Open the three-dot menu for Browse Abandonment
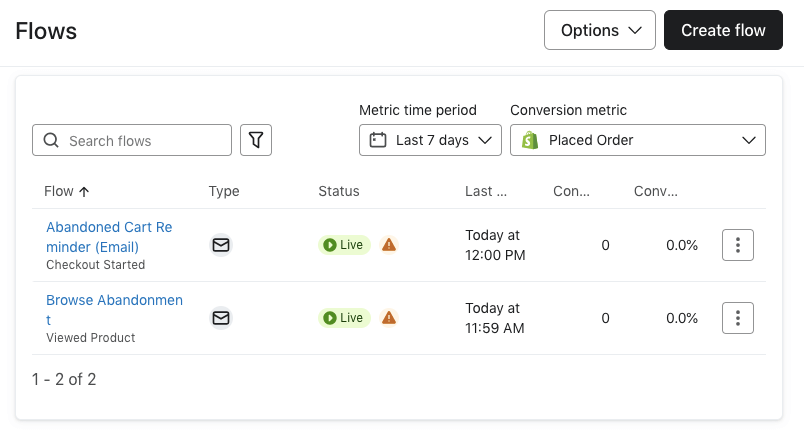Screen dimensions: 804x430 (738, 318)
